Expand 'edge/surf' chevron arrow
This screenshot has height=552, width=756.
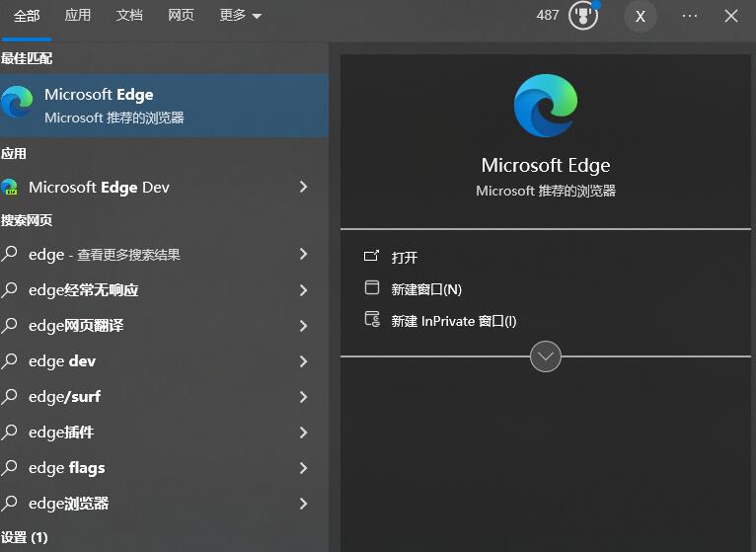pos(303,397)
